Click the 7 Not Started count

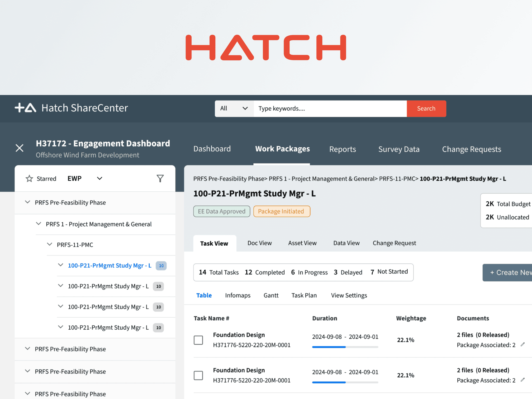(x=389, y=272)
